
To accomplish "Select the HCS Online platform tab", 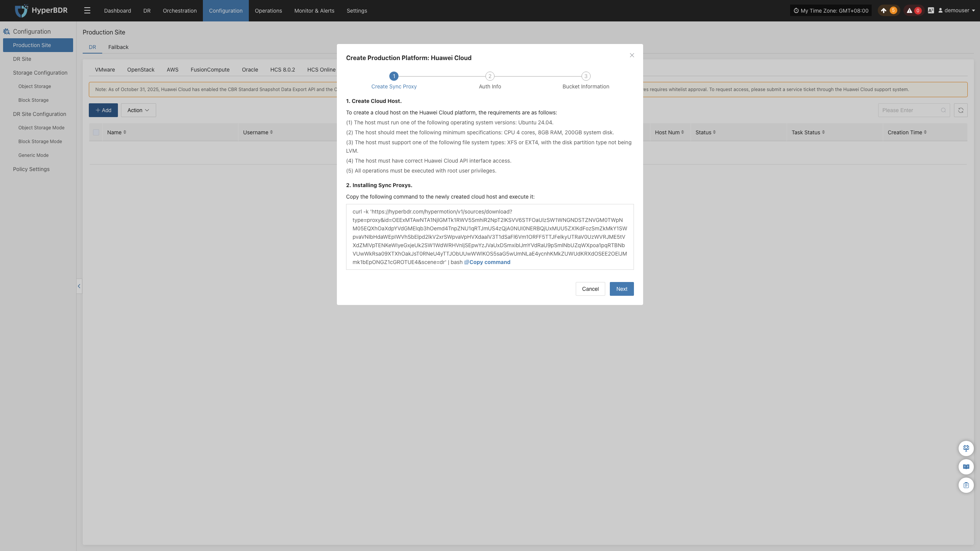I will 321,70.
